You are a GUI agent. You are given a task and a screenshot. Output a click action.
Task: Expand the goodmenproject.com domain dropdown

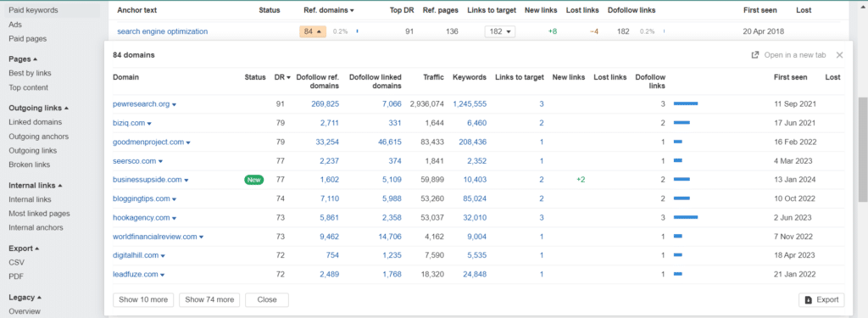point(188,142)
